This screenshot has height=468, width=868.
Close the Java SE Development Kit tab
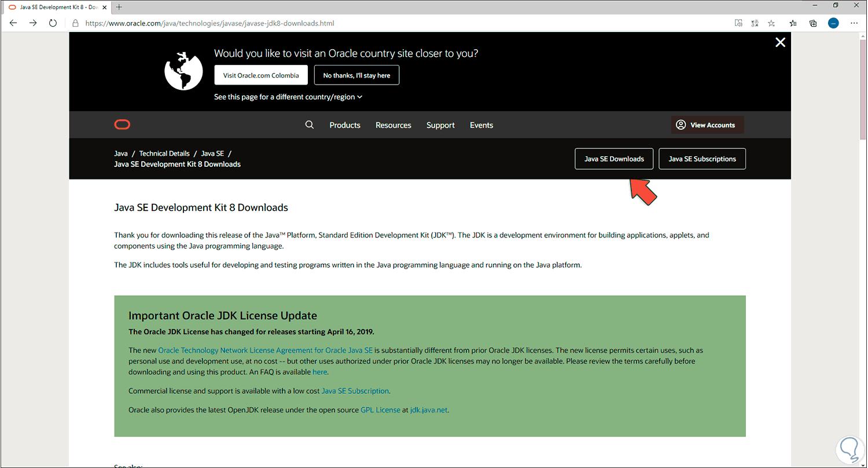click(104, 7)
